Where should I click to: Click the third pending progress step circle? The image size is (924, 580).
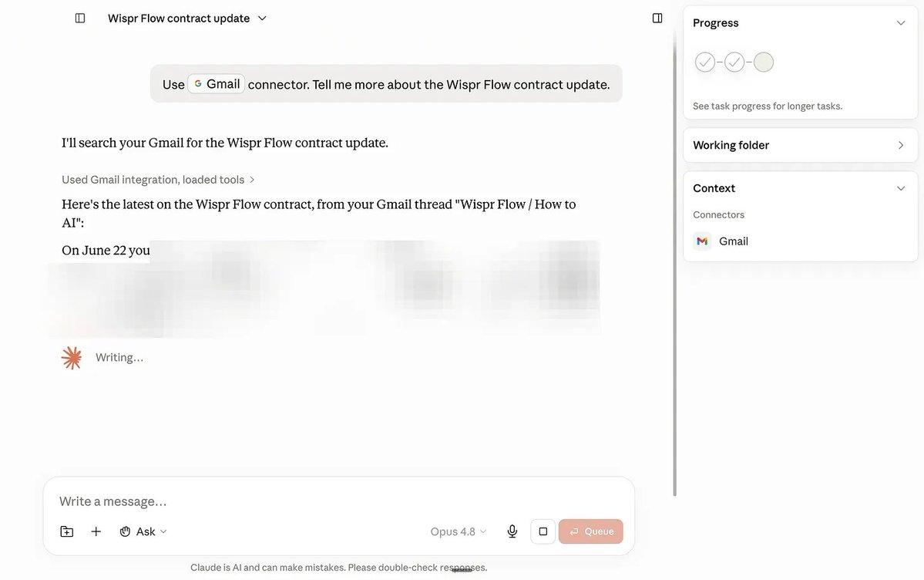764,62
